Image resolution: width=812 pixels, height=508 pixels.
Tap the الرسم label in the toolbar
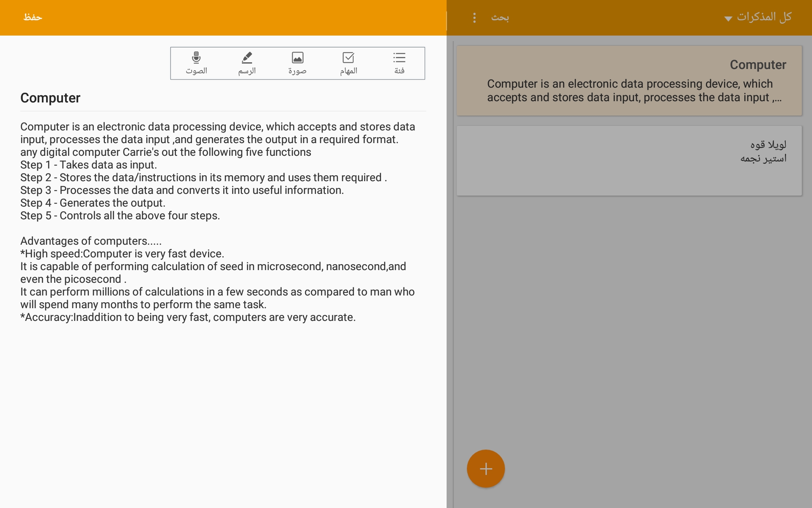tap(247, 71)
